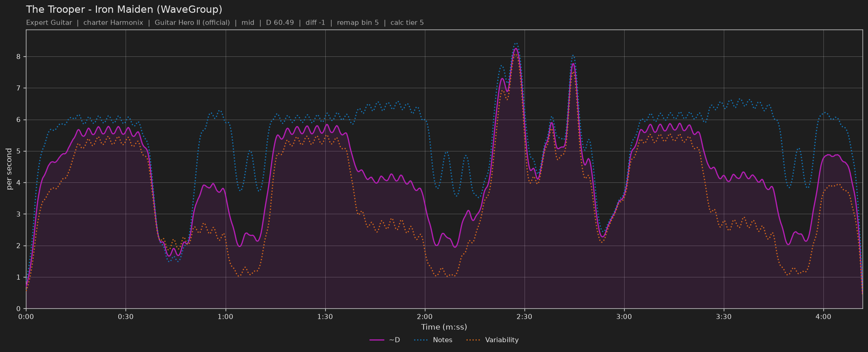868x352 pixels.
Task: Click the '2:30' x-axis tick label
Action: [x=524, y=317]
